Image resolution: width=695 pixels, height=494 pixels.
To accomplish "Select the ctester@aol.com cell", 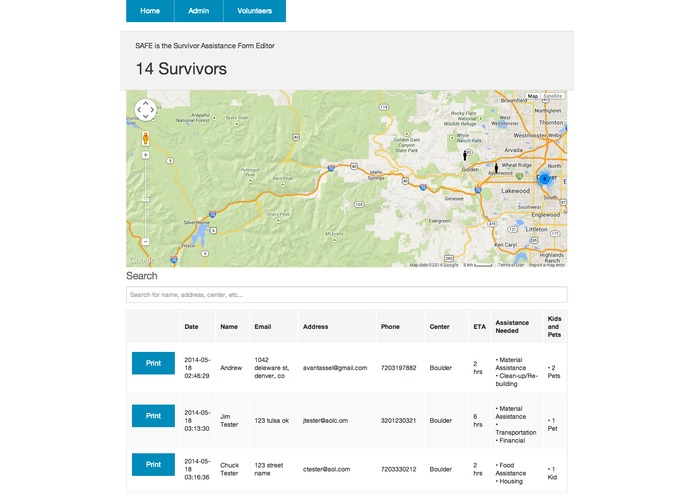I will pos(326,469).
